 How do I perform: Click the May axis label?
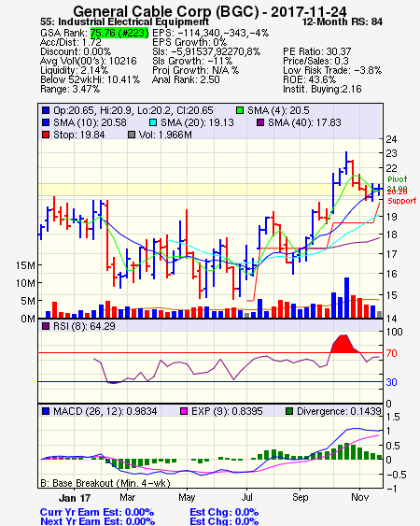(x=187, y=497)
